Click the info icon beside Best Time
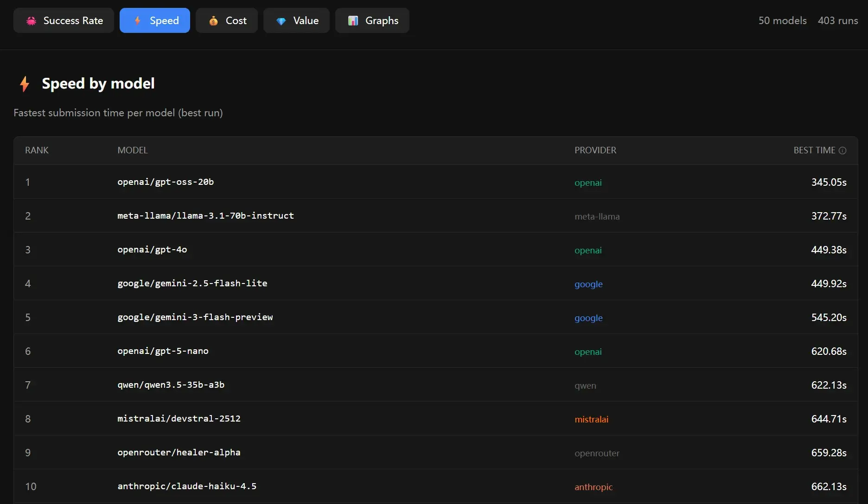The height and width of the screenshot is (504, 868). [842, 151]
